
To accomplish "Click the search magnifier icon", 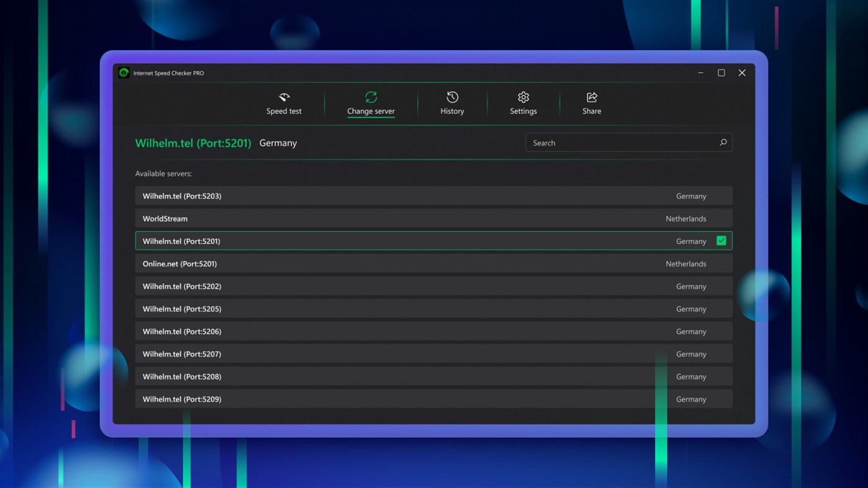I will pos(723,143).
